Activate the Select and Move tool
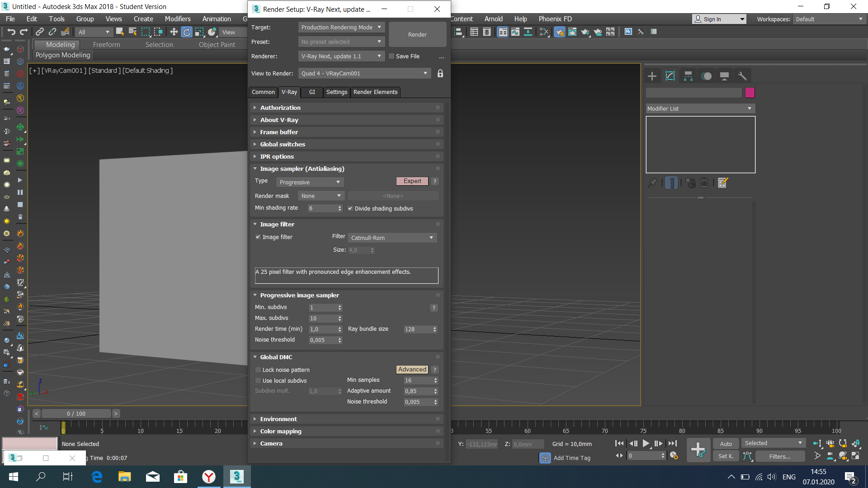Viewport: 868px width, 488px height. [174, 32]
